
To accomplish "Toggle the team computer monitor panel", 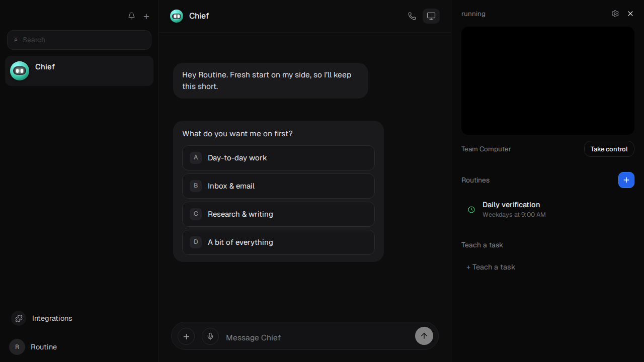I will [431, 16].
